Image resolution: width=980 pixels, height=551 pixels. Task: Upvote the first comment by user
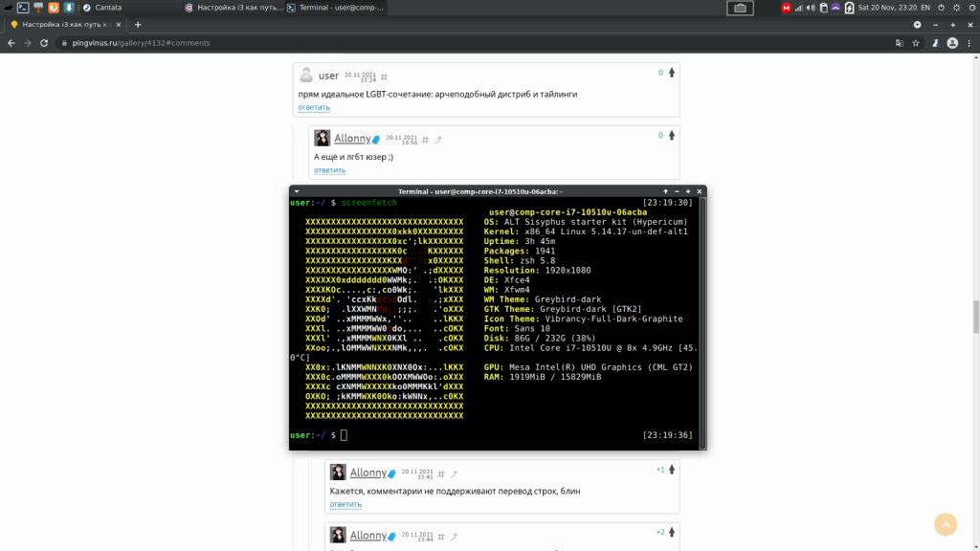[672, 73]
